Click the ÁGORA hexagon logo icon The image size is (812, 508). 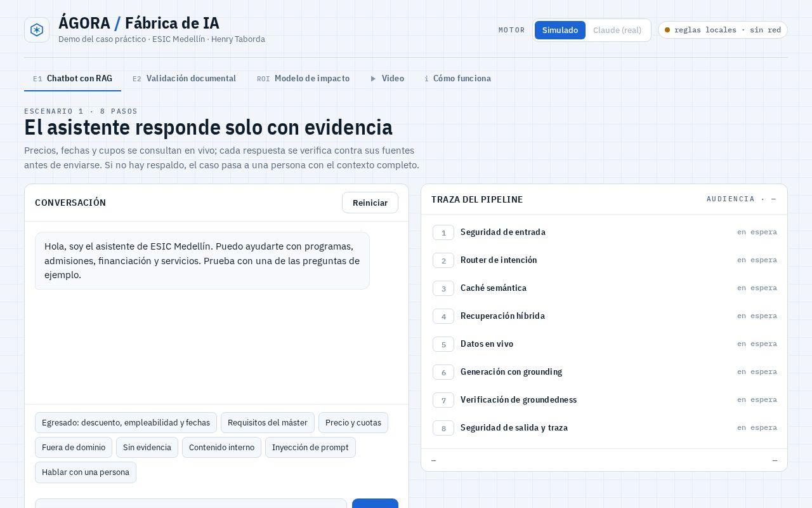(37, 30)
